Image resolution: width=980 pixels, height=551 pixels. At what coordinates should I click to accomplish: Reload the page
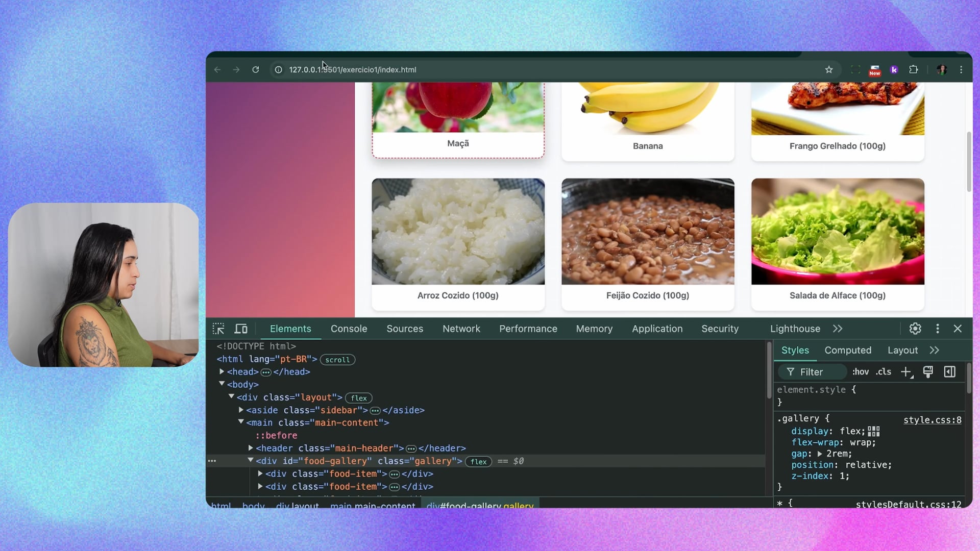[x=256, y=70]
